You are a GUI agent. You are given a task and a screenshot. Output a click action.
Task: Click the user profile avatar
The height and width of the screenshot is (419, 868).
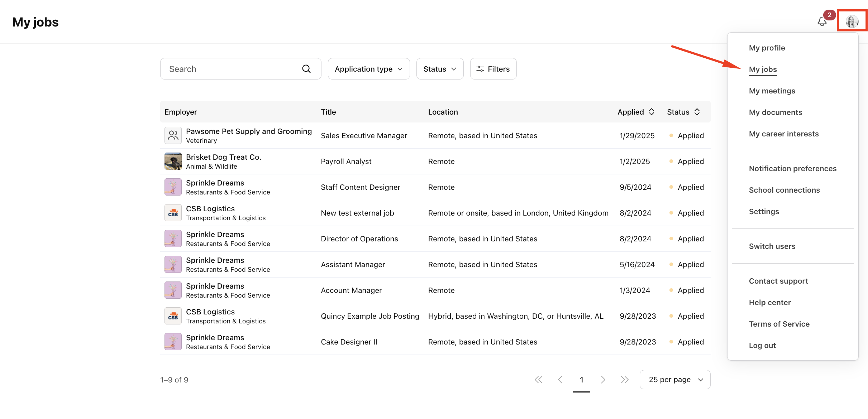coord(852,21)
